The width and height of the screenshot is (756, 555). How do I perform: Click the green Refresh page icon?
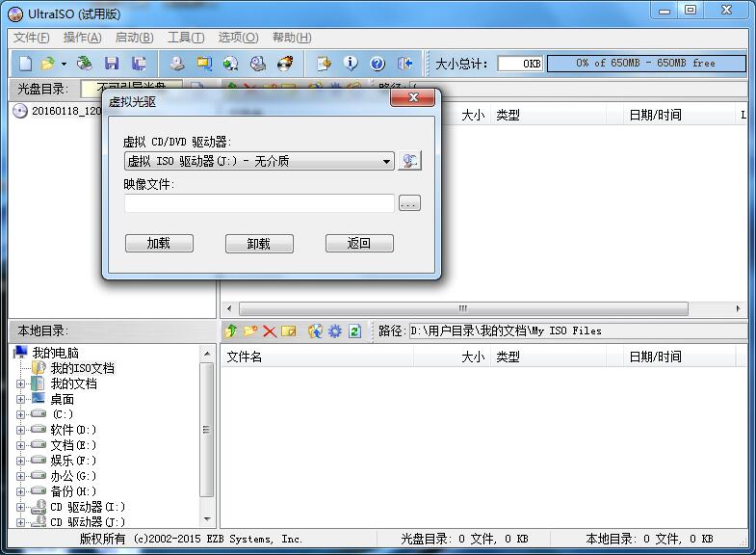tap(354, 330)
